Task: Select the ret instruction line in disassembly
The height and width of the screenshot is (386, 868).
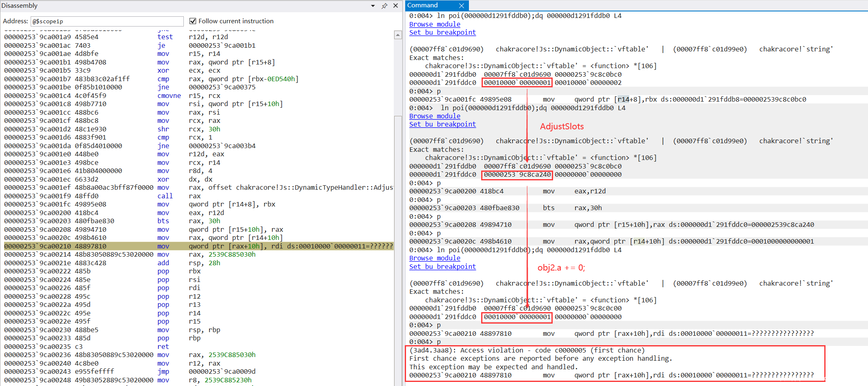Action: [x=163, y=346]
